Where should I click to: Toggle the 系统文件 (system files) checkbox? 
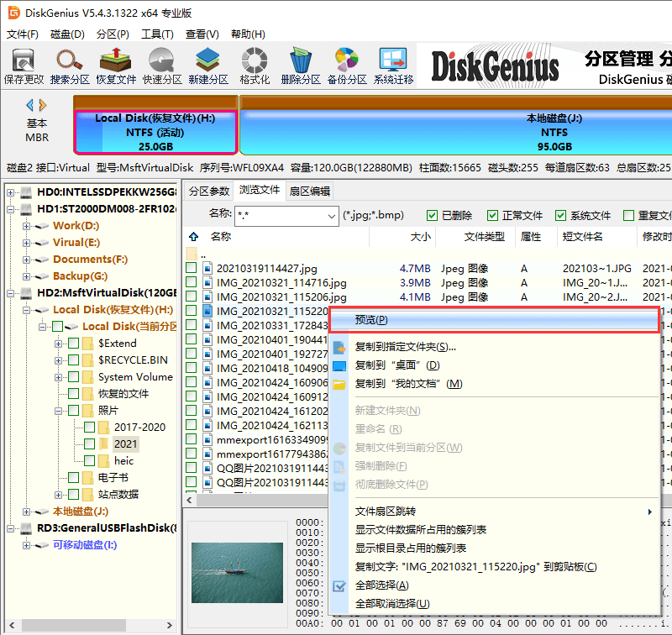(560, 216)
